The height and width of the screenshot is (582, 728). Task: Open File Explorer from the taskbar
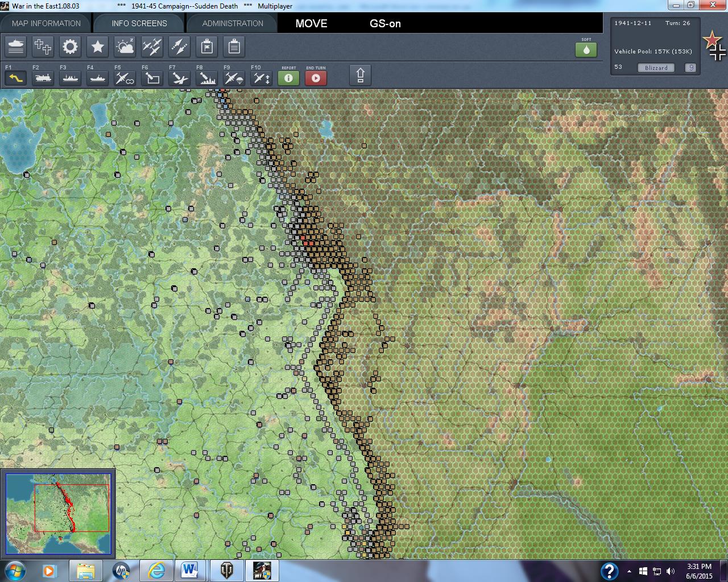pos(85,571)
